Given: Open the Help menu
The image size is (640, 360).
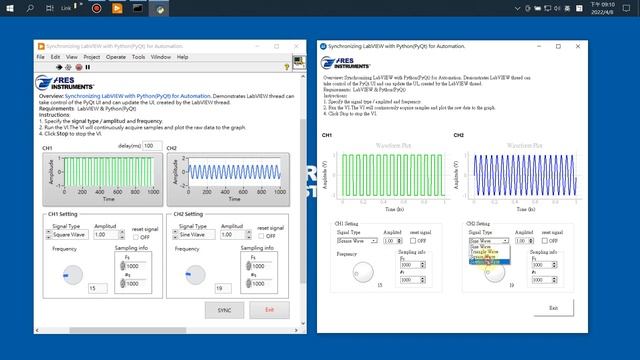Looking at the screenshot, I should coord(182,57).
